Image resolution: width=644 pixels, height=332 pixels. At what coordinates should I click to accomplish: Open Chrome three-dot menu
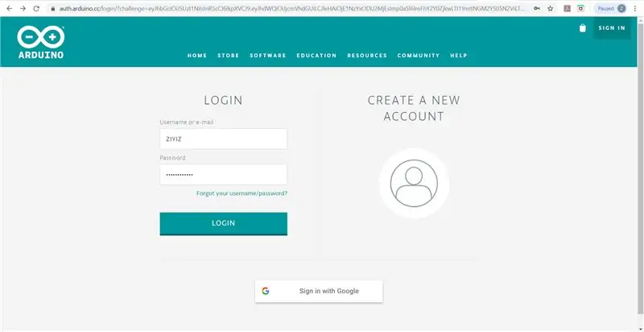[635, 8]
